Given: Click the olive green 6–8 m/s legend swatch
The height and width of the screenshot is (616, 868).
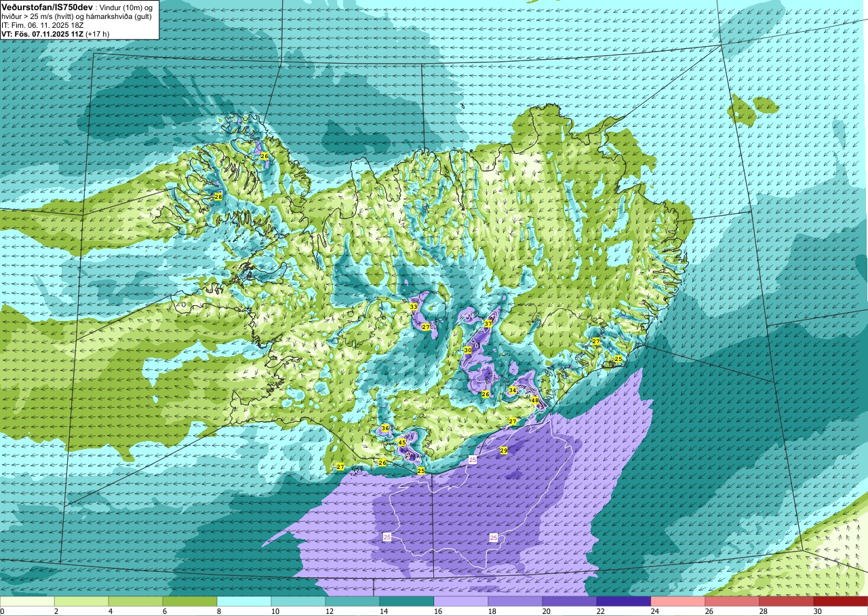Looking at the screenshot, I should [190, 601].
